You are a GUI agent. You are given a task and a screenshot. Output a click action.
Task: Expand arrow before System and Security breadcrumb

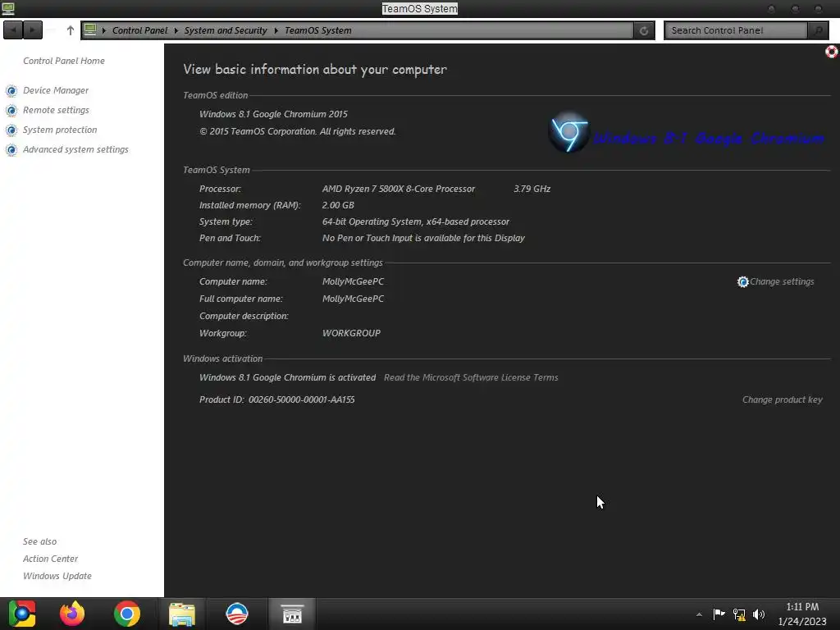176,30
